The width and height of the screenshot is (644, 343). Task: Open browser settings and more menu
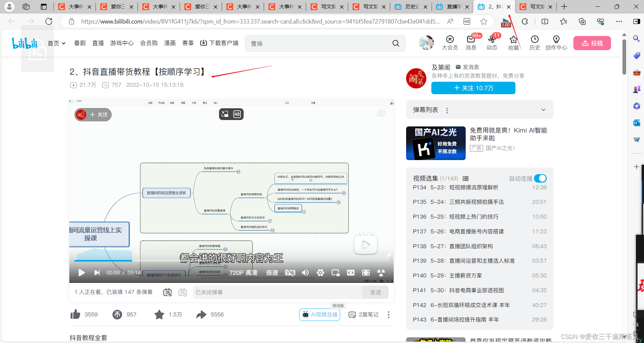click(619, 22)
